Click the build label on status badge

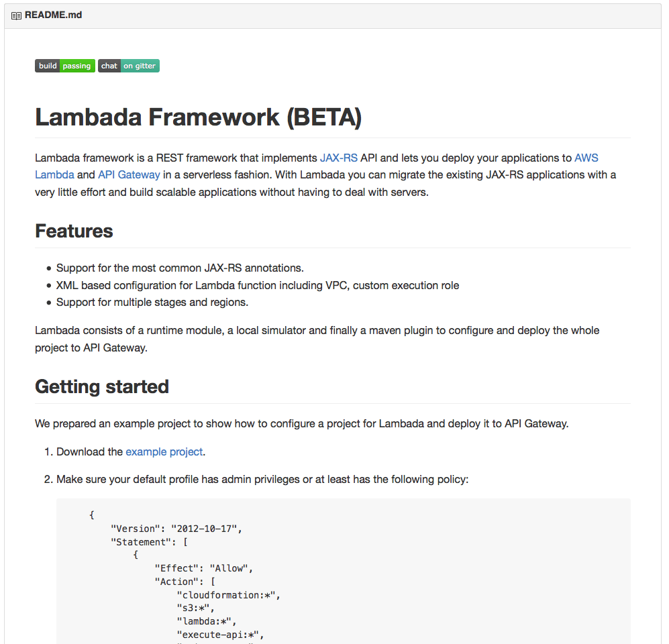point(47,66)
